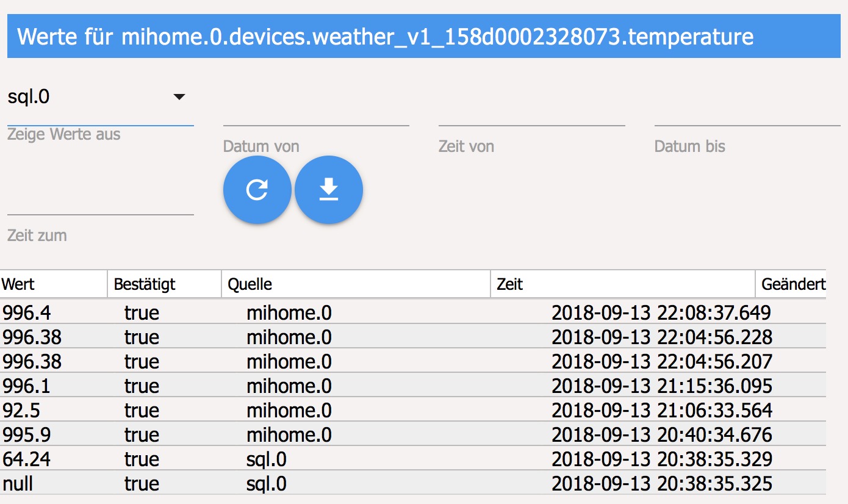848x504 pixels.
Task: Select the value 92.5 cell
Action: (22, 410)
